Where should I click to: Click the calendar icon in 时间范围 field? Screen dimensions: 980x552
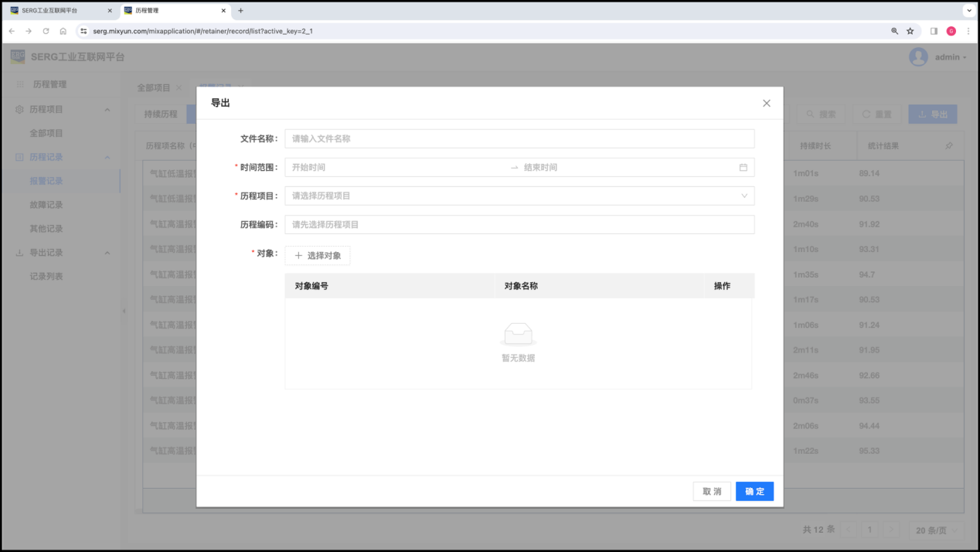[743, 167]
